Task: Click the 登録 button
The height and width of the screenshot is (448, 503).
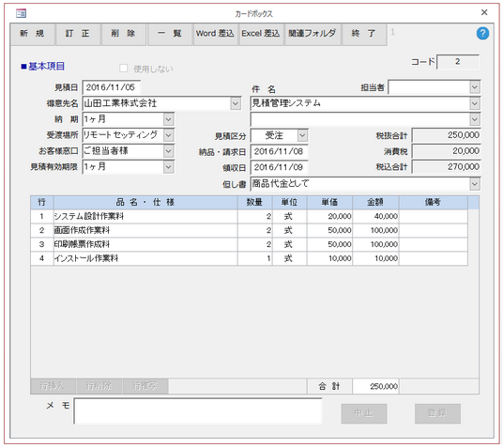Action: (437, 413)
